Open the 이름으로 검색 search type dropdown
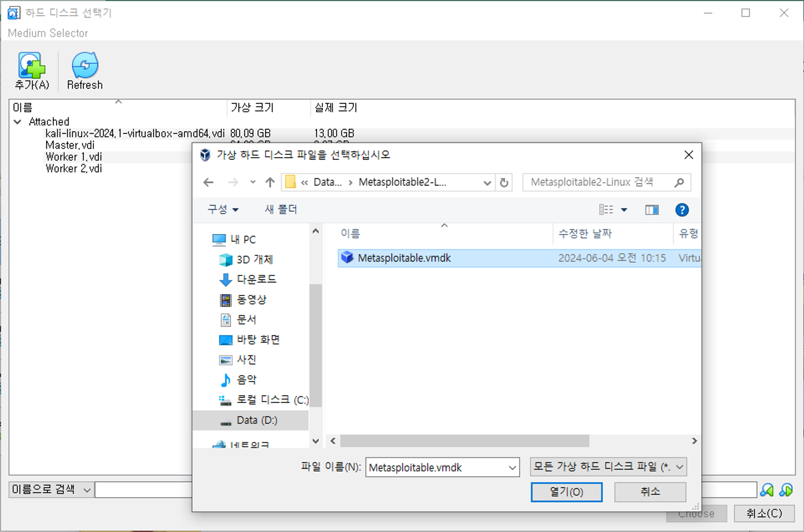The height and width of the screenshot is (532, 804). (51, 489)
